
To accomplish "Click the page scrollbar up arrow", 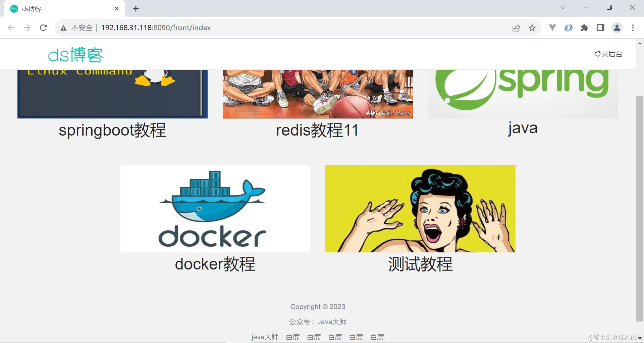I will point(640,43).
